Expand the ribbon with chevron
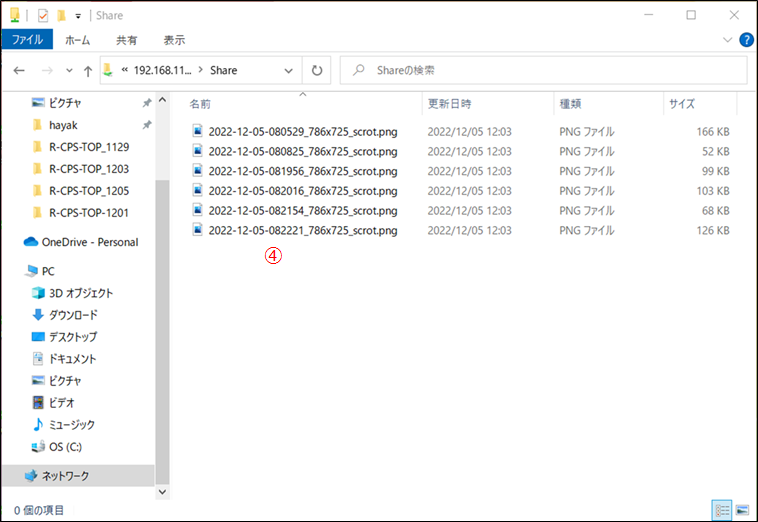This screenshot has width=758, height=522. pyautogui.click(x=728, y=40)
